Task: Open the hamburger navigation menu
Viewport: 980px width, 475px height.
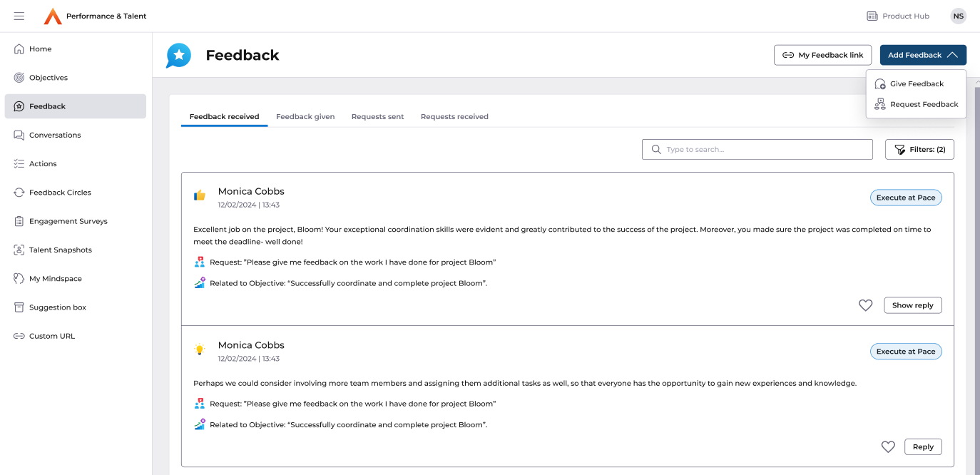Action: [x=19, y=16]
